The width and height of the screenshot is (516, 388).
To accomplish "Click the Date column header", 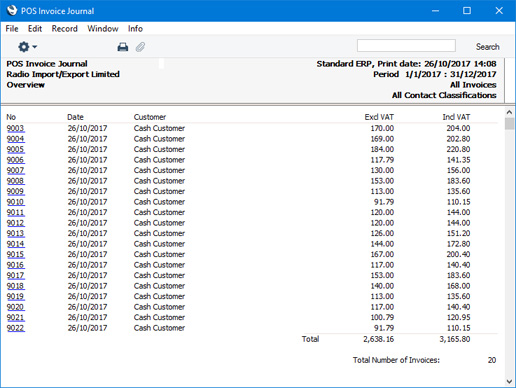I will [75, 117].
